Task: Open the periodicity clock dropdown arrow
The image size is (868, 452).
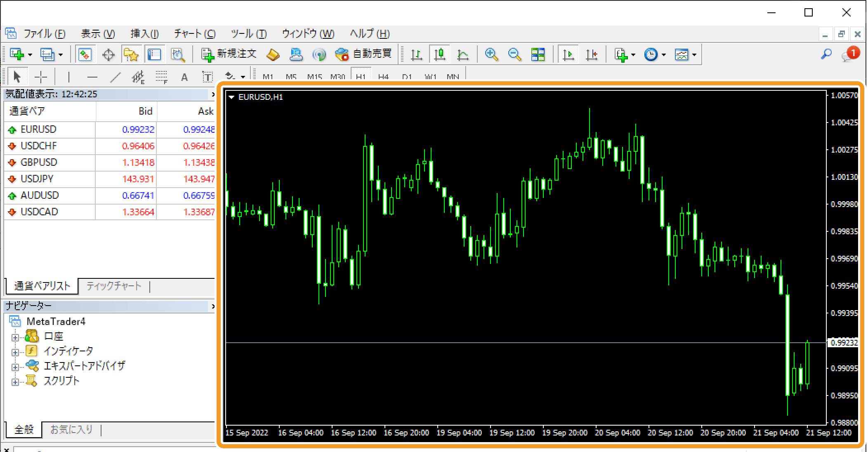Action: 664,55
